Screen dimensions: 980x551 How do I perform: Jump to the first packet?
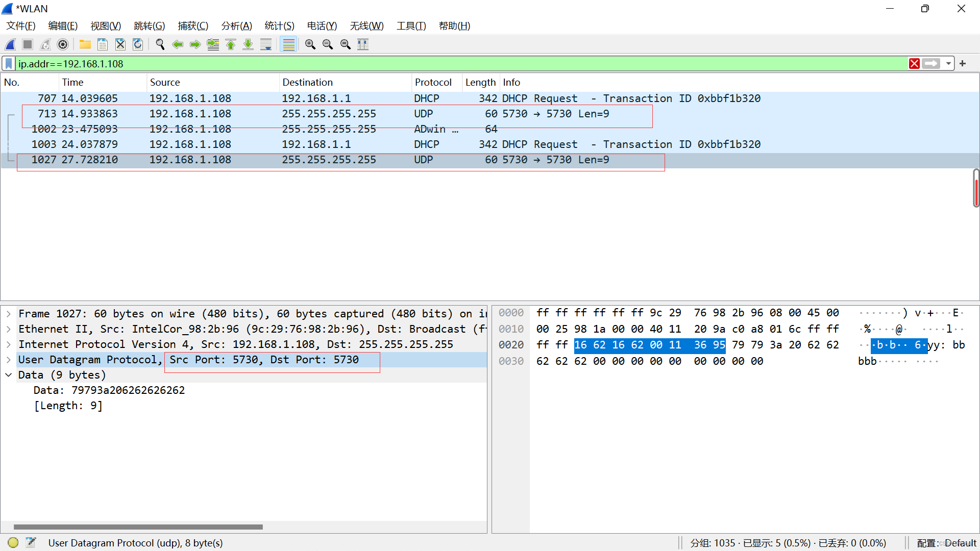click(231, 44)
